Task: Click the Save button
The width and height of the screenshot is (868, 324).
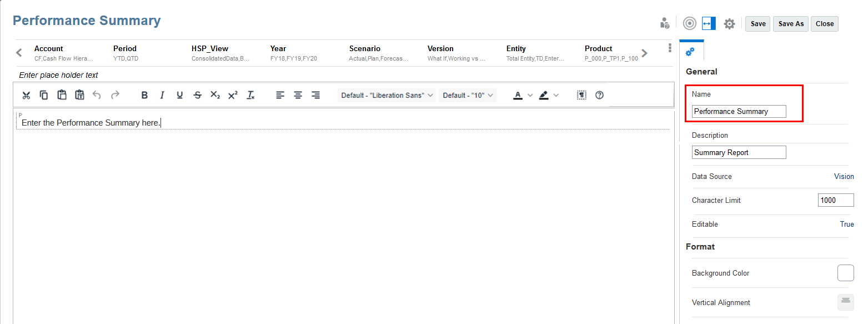Action: [758, 23]
